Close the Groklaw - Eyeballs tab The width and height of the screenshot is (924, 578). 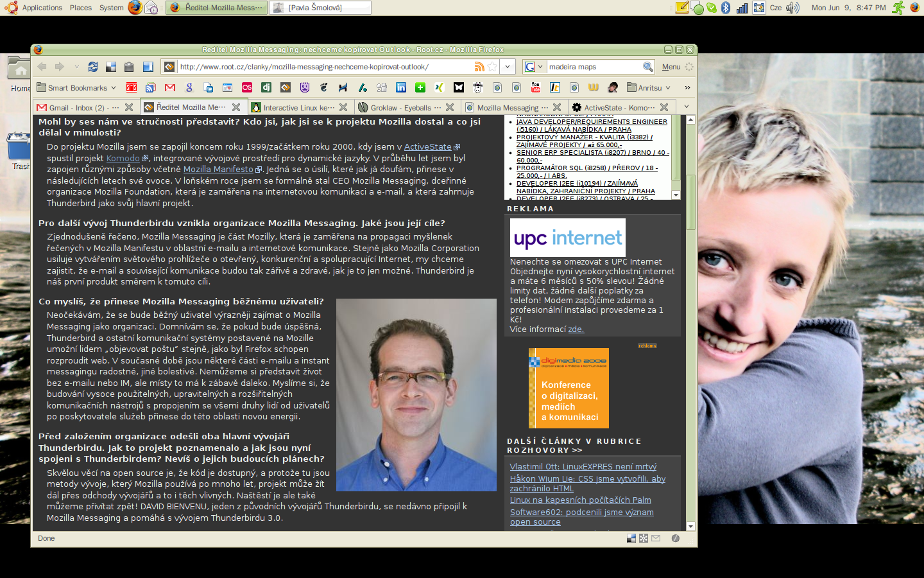(450, 107)
